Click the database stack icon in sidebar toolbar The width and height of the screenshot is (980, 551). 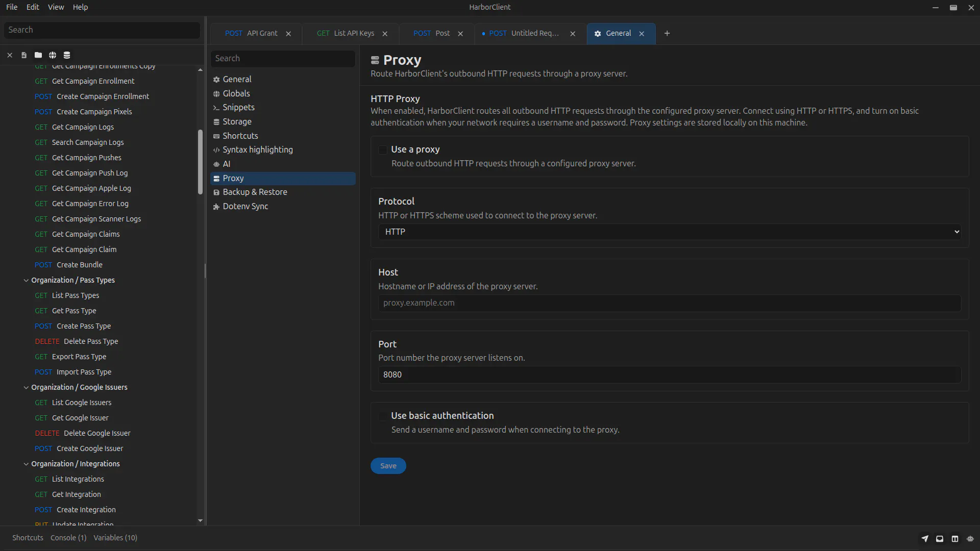pyautogui.click(x=67, y=55)
